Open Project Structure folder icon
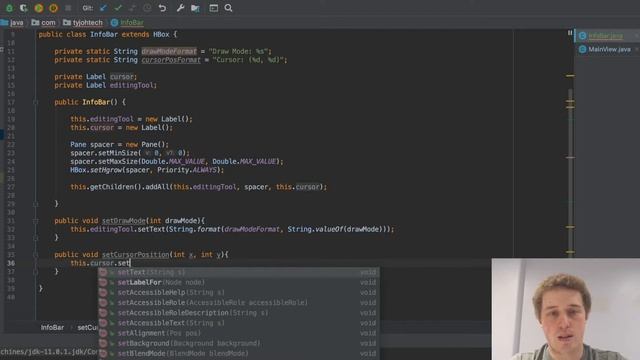 [195, 8]
